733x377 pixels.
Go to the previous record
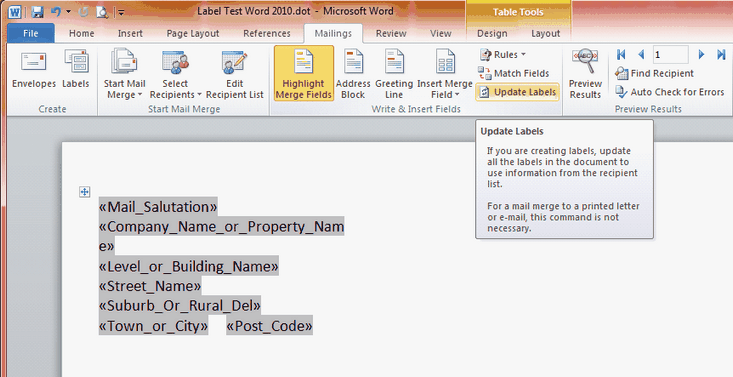click(x=641, y=55)
